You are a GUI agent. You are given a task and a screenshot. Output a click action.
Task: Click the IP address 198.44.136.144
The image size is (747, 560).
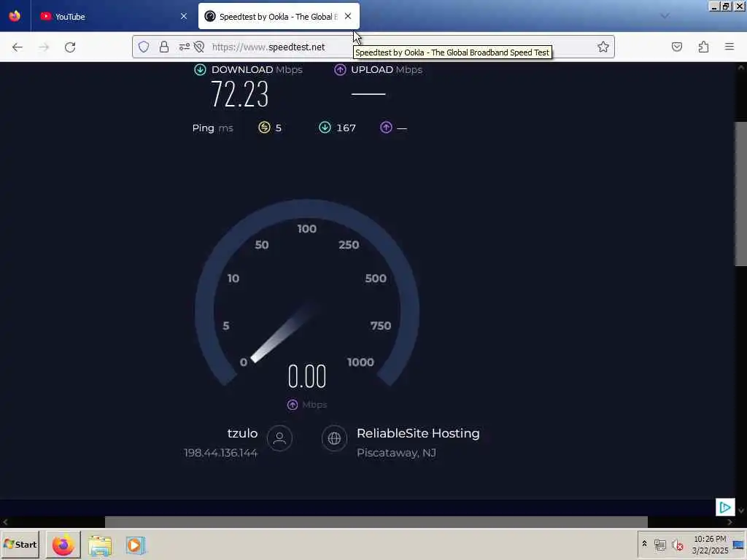[220, 453]
